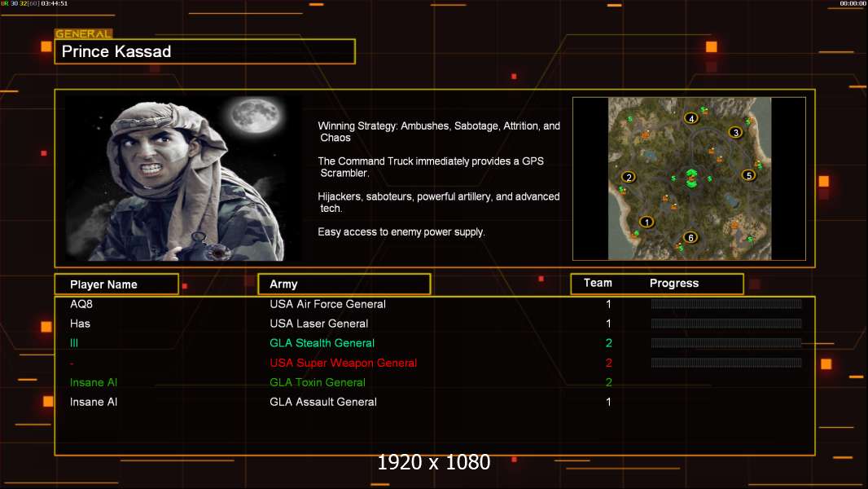Click the Team column header

pyautogui.click(x=598, y=283)
